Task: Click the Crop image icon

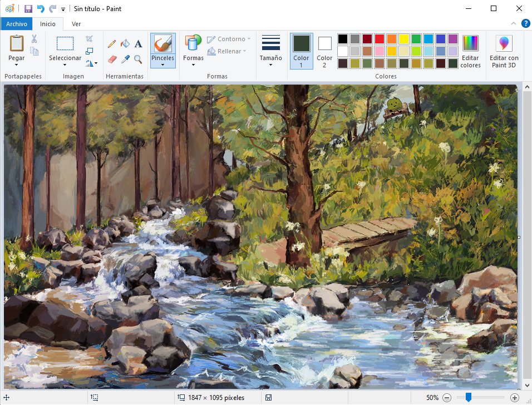Action: click(x=89, y=39)
